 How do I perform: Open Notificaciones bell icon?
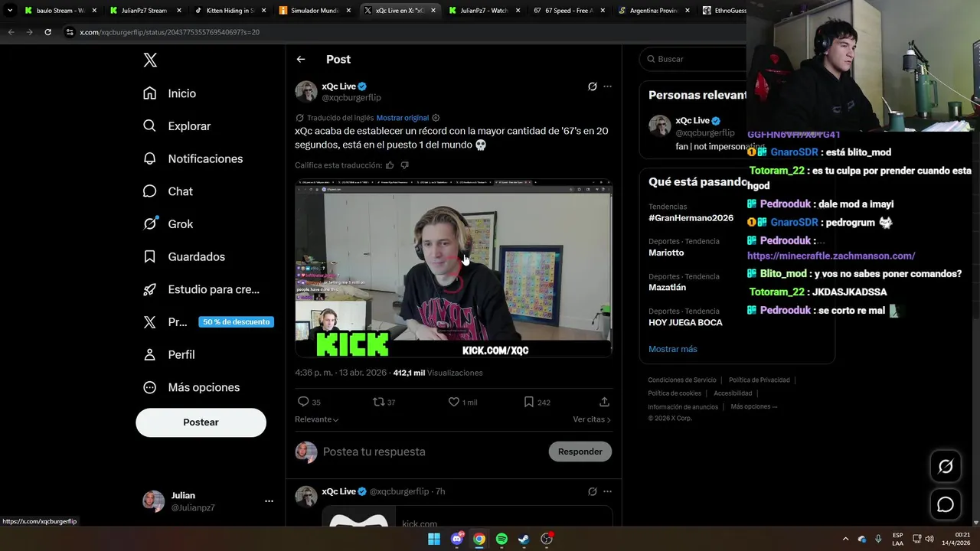click(150, 158)
